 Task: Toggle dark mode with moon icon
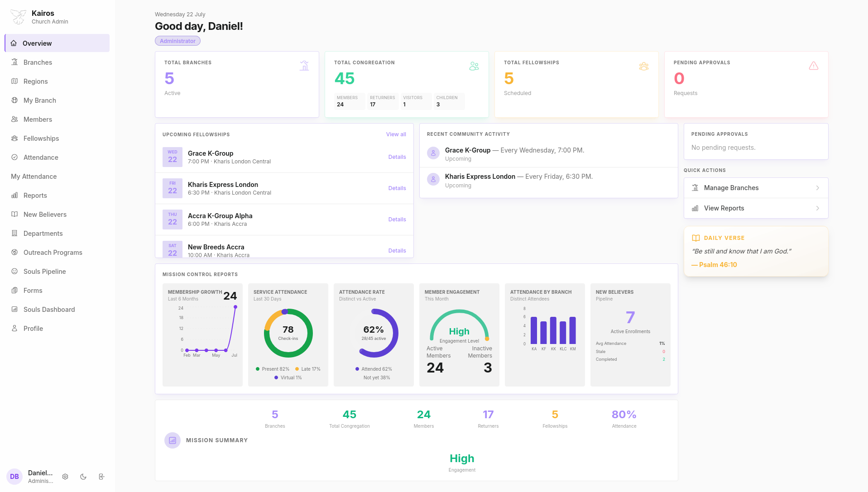83,477
